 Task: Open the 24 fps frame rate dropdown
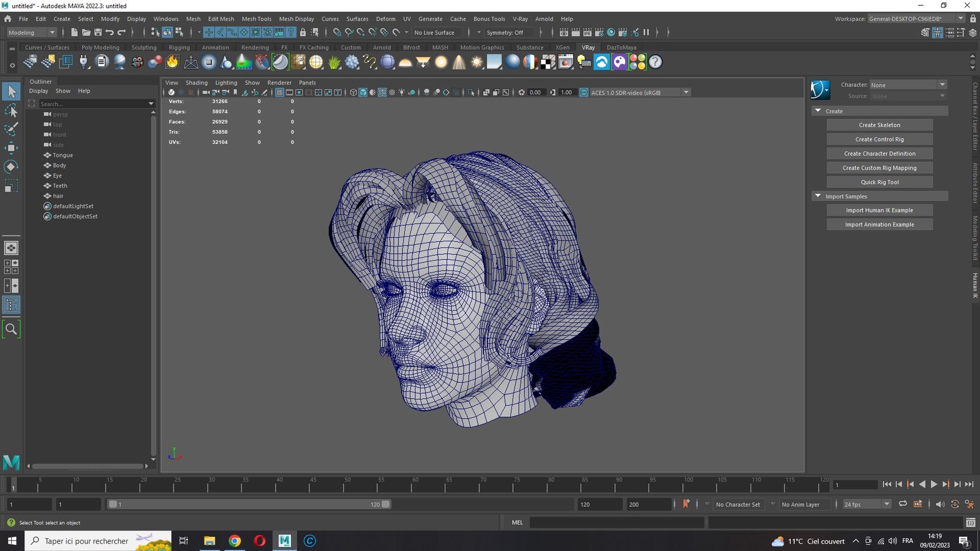click(x=866, y=504)
